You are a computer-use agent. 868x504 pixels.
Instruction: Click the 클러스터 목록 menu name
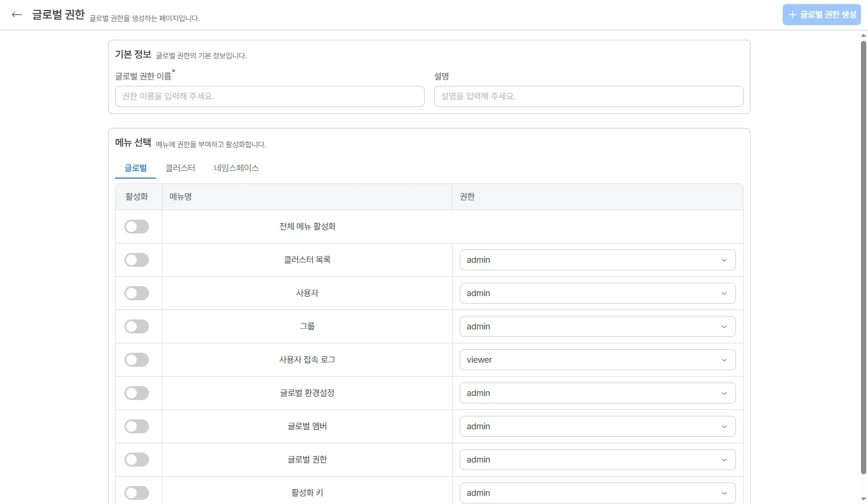(307, 260)
